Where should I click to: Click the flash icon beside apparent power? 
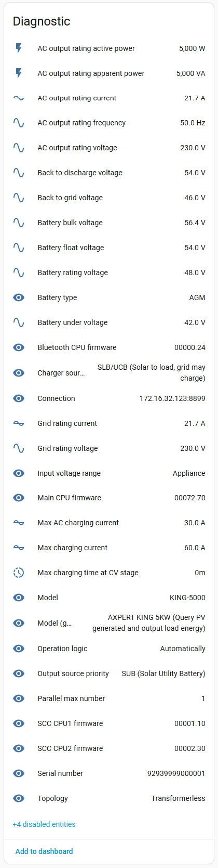tap(19, 73)
